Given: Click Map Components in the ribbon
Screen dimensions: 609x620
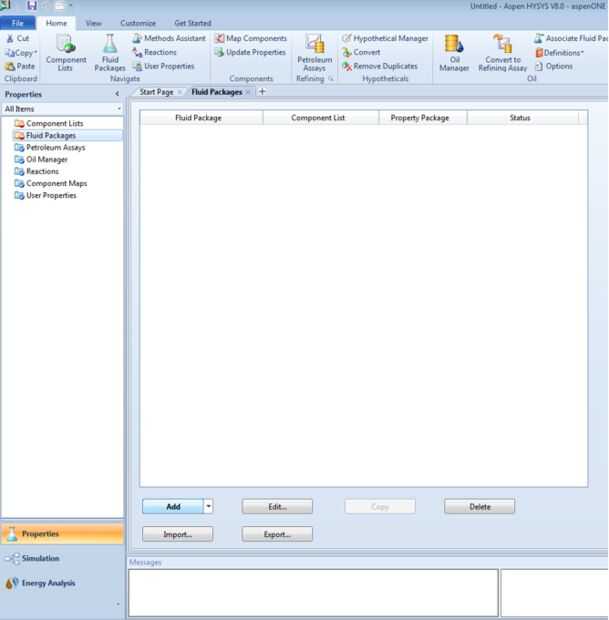Looking at the screenshot, I should pos(251,38).
